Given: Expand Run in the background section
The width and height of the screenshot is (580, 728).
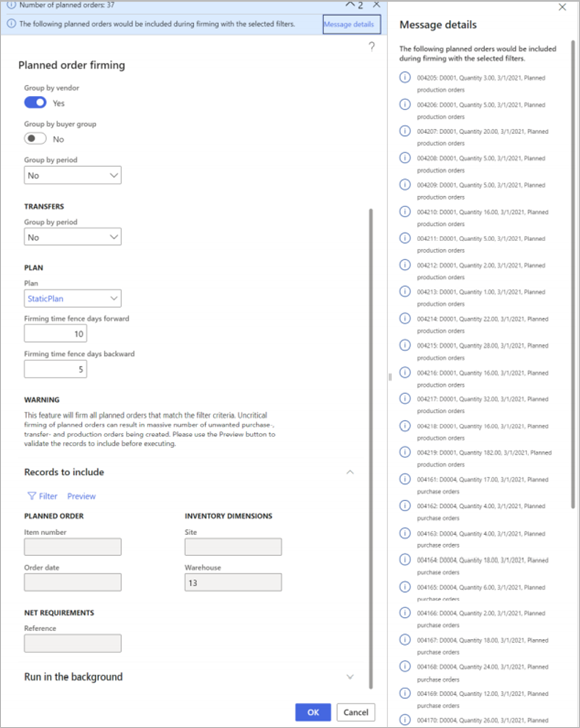Looking at the screenshot, I should click(350, 677).
